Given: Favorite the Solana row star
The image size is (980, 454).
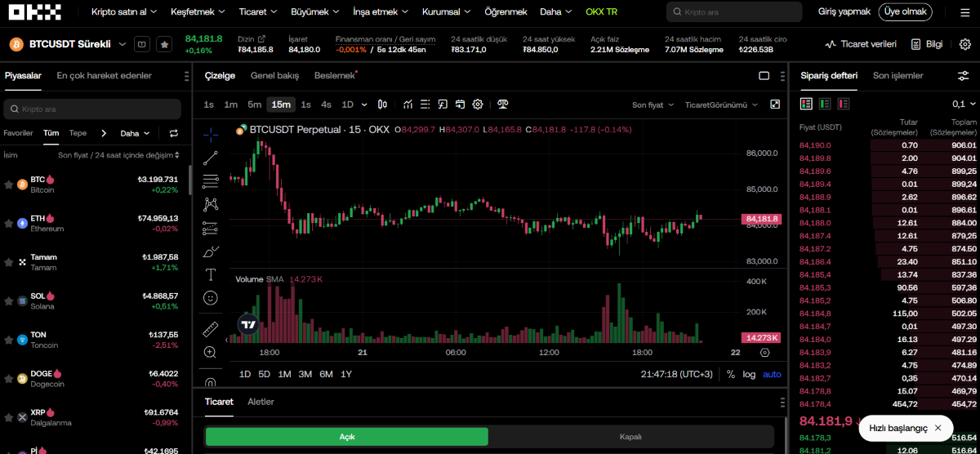Looking at the screenshot, I should [x=9, y=300].
